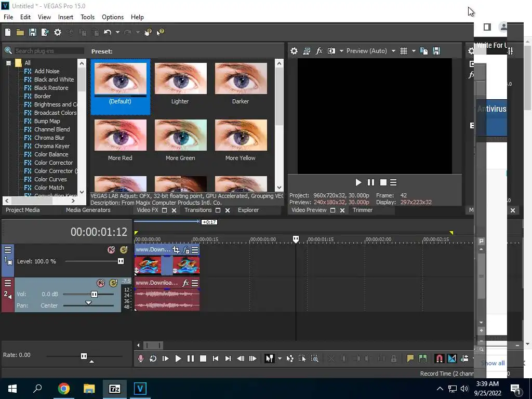Click the What's This help icon
Viewport: 532px width, 399px height.
(x=161, y=32)
